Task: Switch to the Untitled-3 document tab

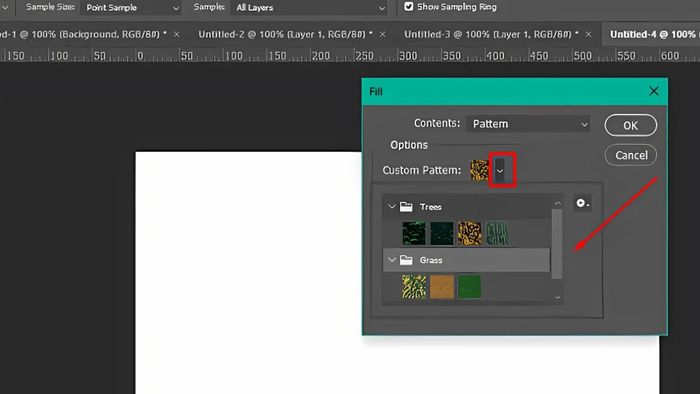Action: (491, 34)
